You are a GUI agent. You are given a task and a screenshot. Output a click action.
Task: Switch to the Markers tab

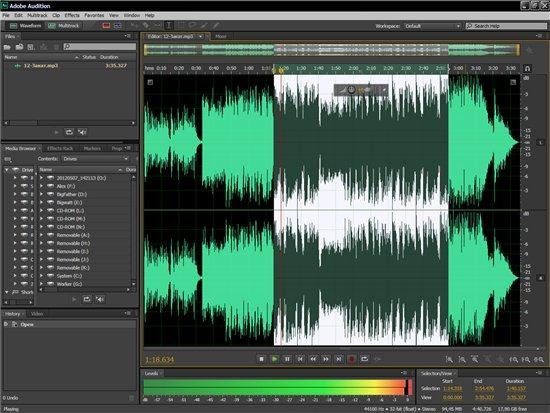tap(92, 148)
